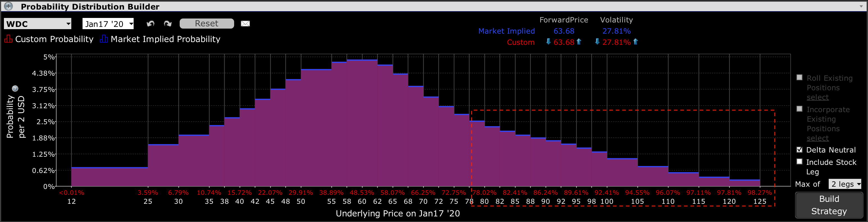Click the Market Implied forward price 63.68
The width and height of the screenshot is (868, 222).
[x=564, y=31]
